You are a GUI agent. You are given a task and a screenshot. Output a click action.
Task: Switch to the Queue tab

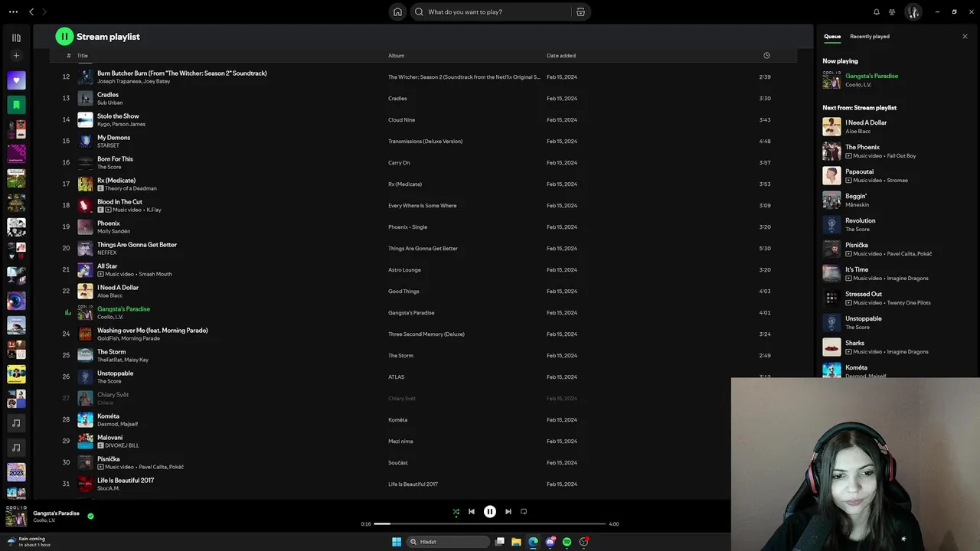[x=832, y=36]
